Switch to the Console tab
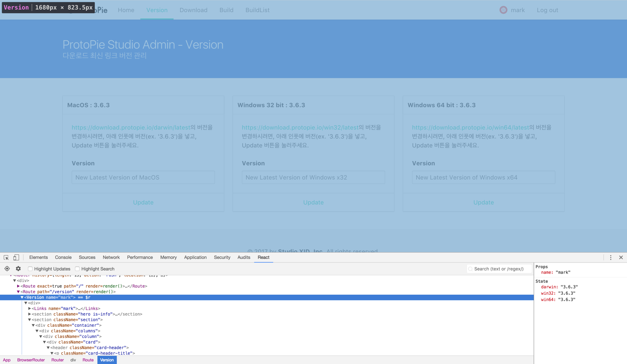The image size is (627, 364). (63, 257)
